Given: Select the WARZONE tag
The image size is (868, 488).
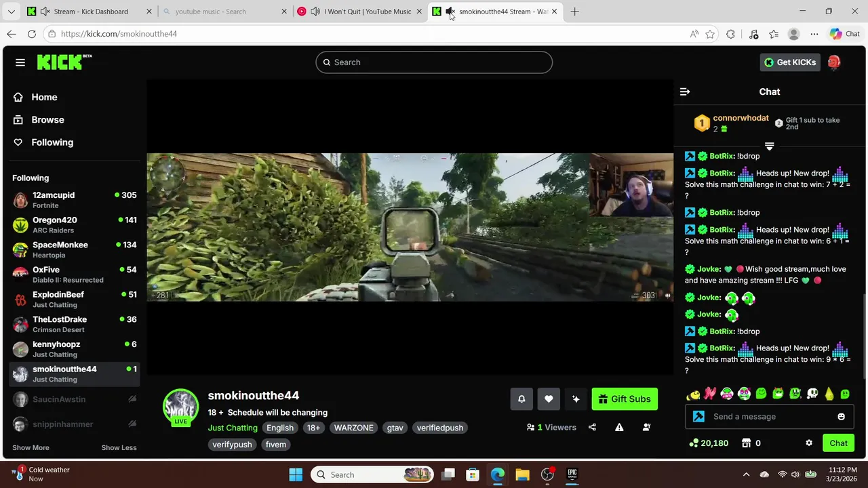Looking at the screenshot, I should 353,428.
